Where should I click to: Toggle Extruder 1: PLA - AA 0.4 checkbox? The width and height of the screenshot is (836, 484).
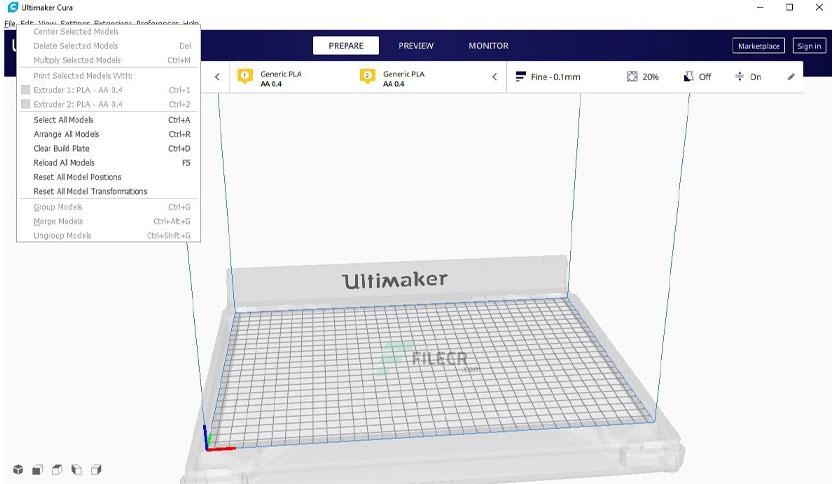26,90
